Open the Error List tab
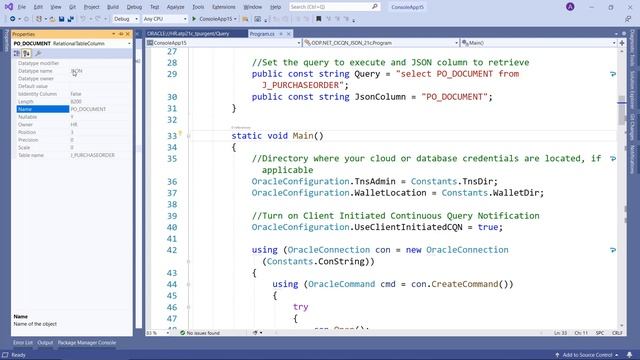 click(x=23, y=343)
